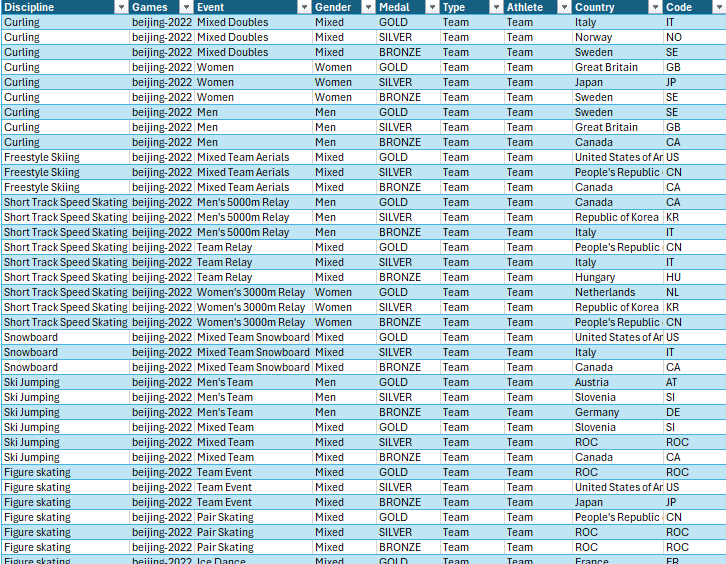
Task: Open the Gender column filter dropdown
Action: [368, 7]
